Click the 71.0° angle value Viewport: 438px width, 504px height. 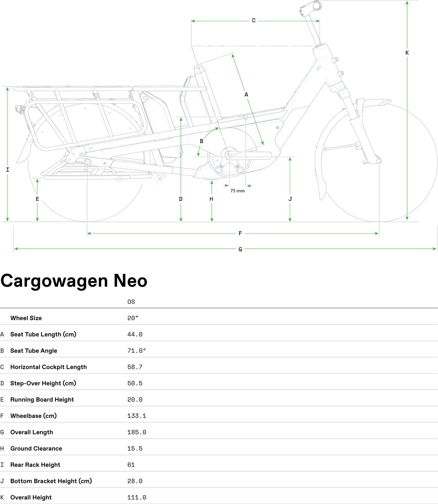click(x=137, y=351)
